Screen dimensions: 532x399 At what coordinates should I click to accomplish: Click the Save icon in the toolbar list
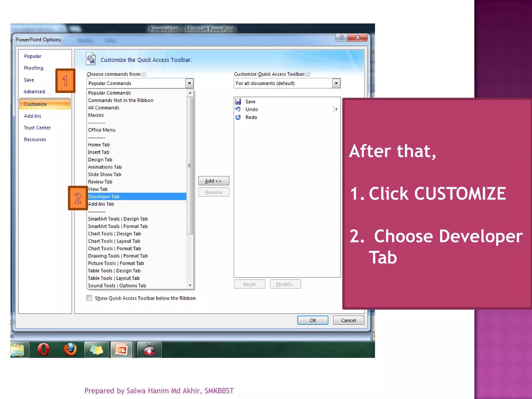(x=238, y=102)
